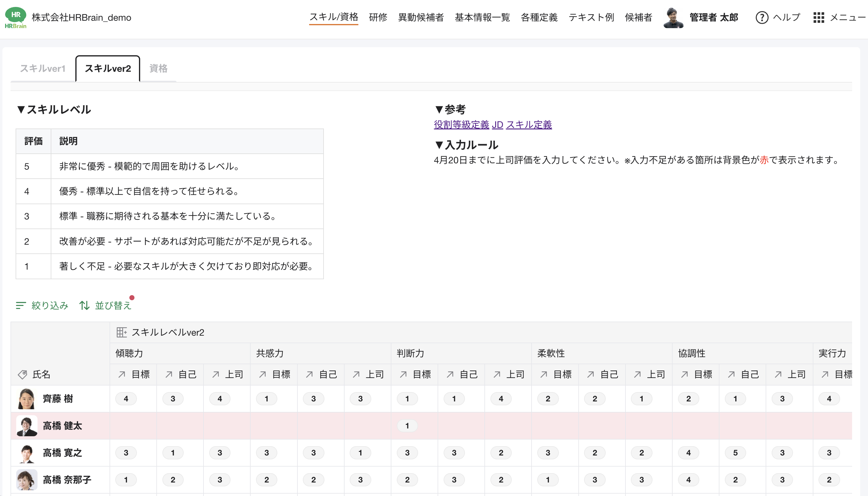Image resolution: width=868 pixels, height=496 pixels.
Task: Open the ヘルプ help icon
Action: (762, 17)
